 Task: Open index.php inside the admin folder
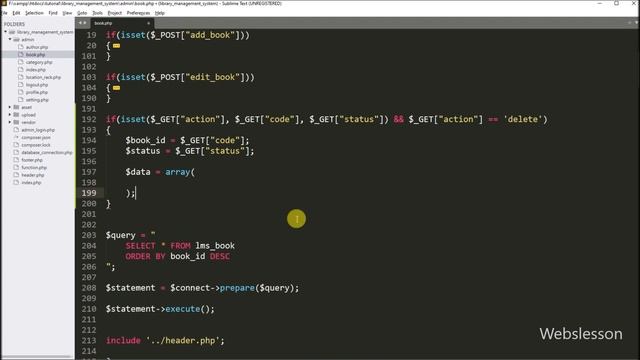point(36,70)
